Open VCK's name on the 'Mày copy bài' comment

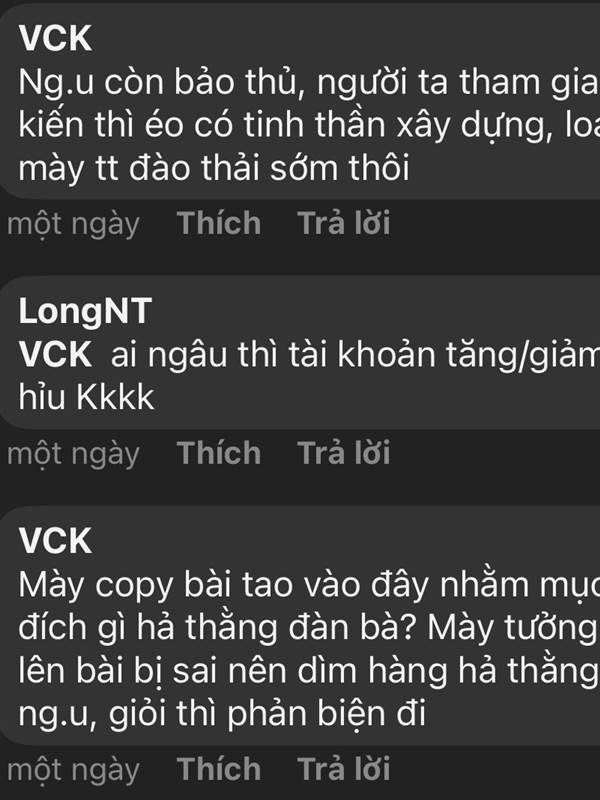[55, 541]
